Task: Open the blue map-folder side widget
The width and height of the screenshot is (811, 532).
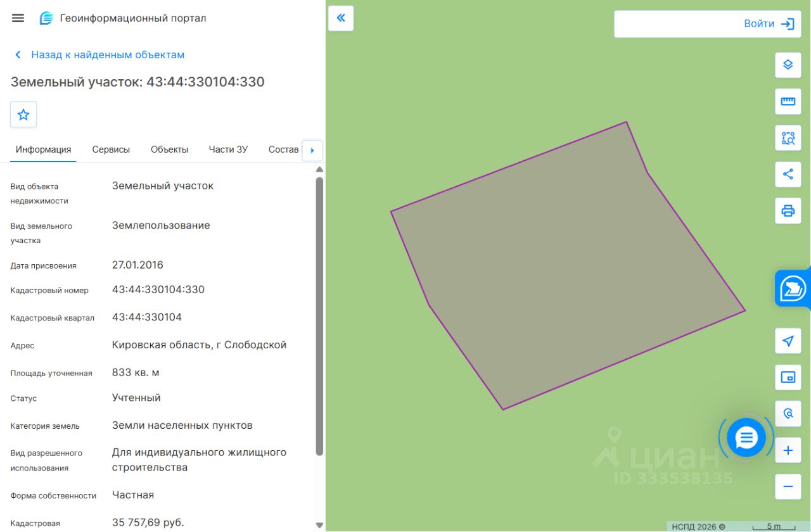Action: [x=793, y=289]
